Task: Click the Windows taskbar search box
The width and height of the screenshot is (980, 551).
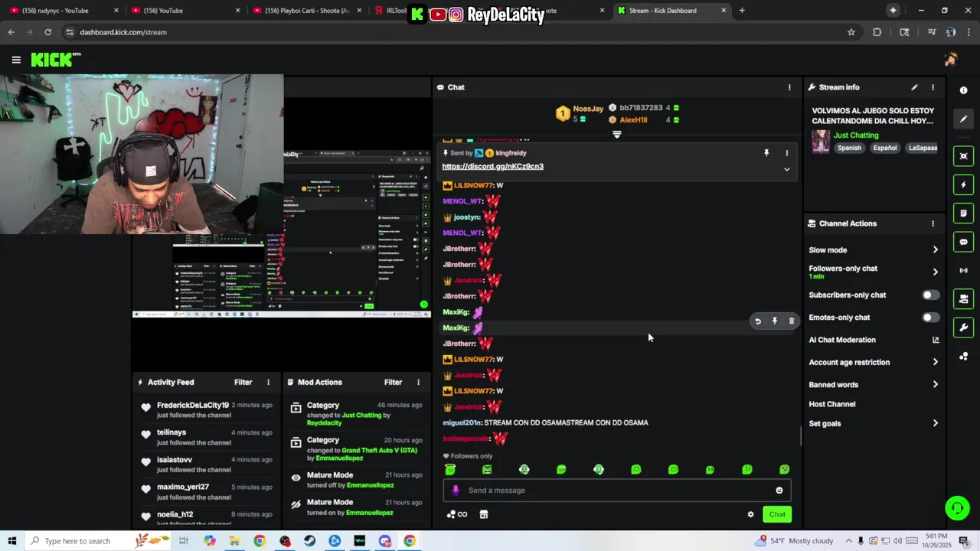Action: pyautogui.click(x=98, y=541)
